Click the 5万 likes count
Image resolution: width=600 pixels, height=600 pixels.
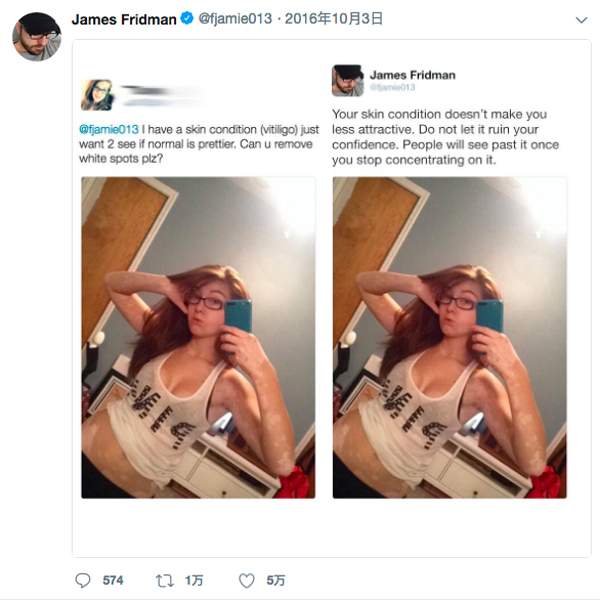276,580
